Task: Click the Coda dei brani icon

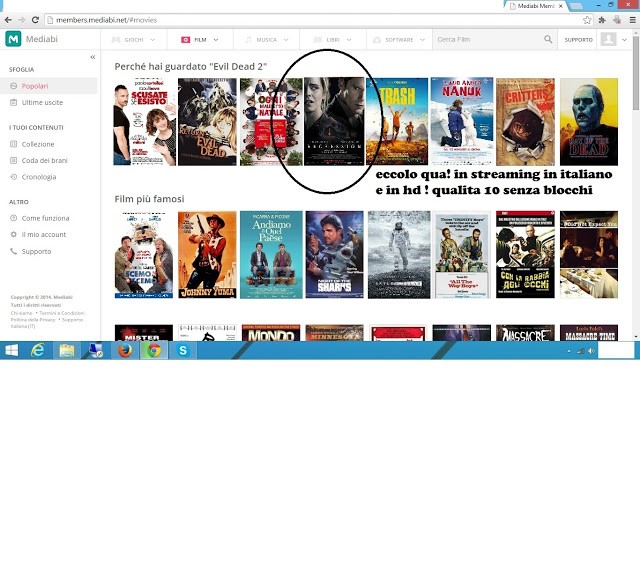Action: point(13,160)
